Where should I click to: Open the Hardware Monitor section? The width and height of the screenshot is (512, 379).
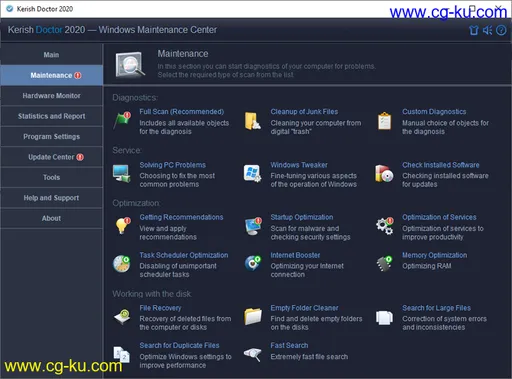(51, 96)
